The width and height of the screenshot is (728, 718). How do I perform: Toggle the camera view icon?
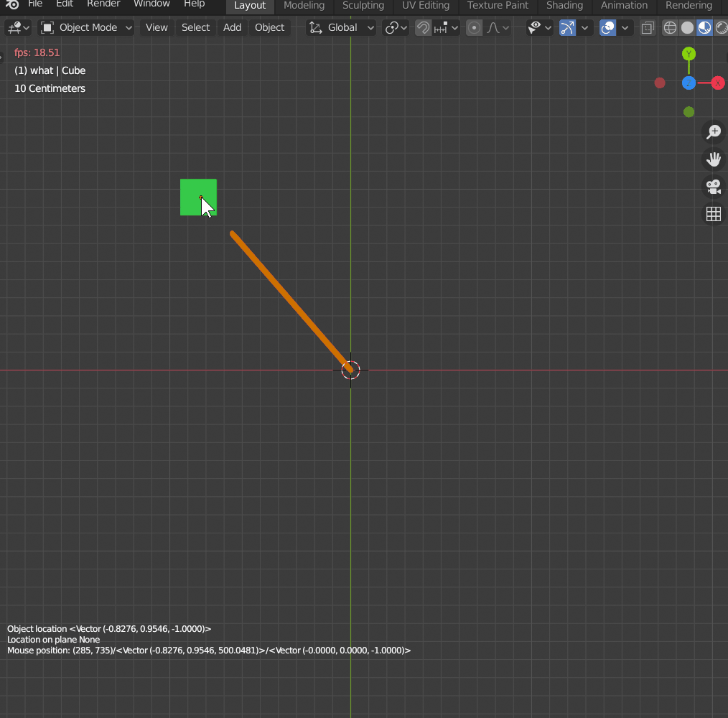713,187
